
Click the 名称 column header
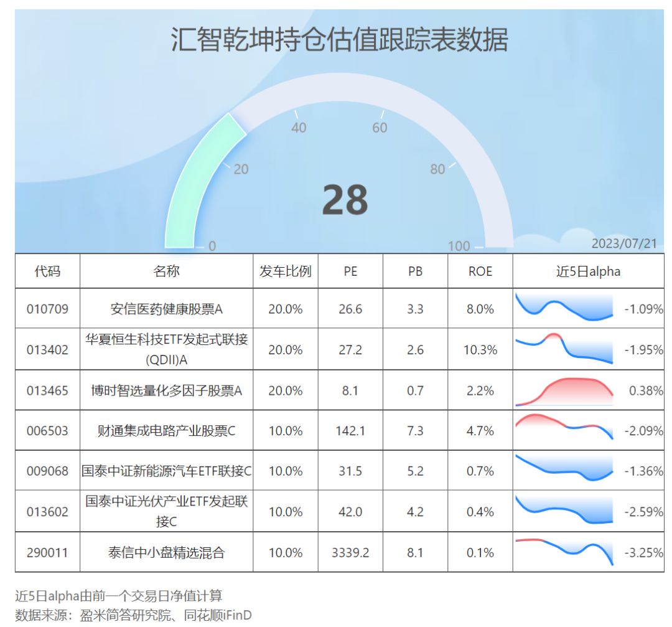166,271
